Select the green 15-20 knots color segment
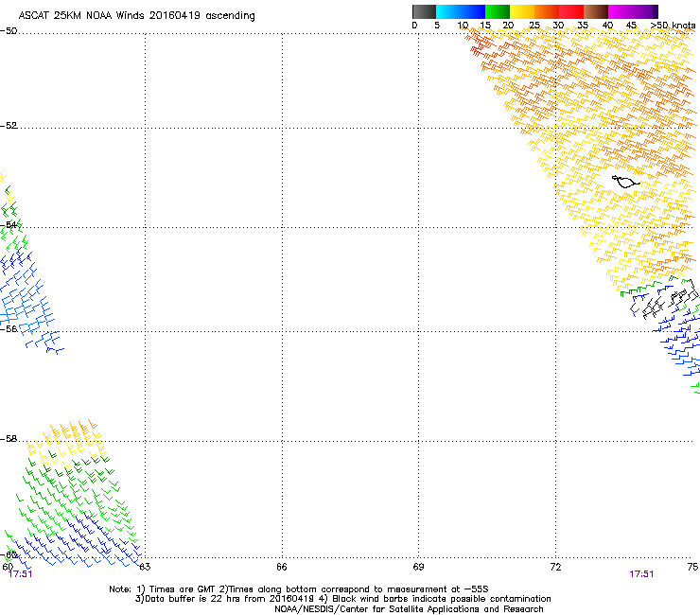This screenshot has width=700, height=615. [498, 11]
